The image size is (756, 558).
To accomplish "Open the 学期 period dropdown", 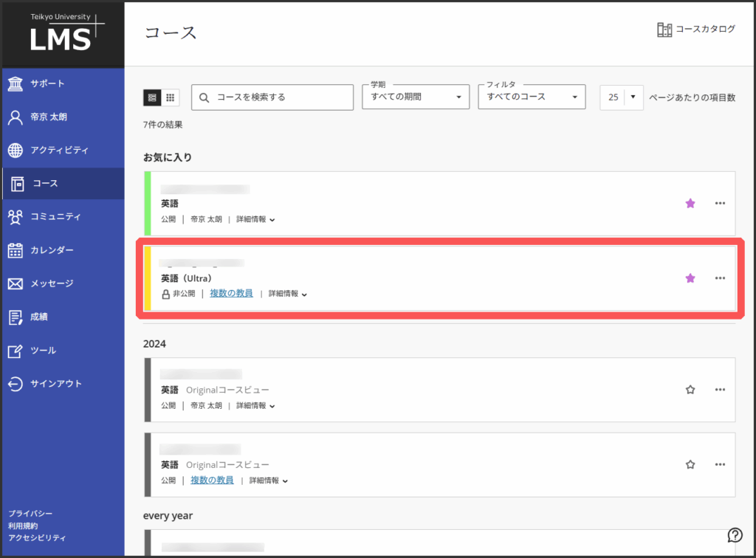I will tap(416, 97).
